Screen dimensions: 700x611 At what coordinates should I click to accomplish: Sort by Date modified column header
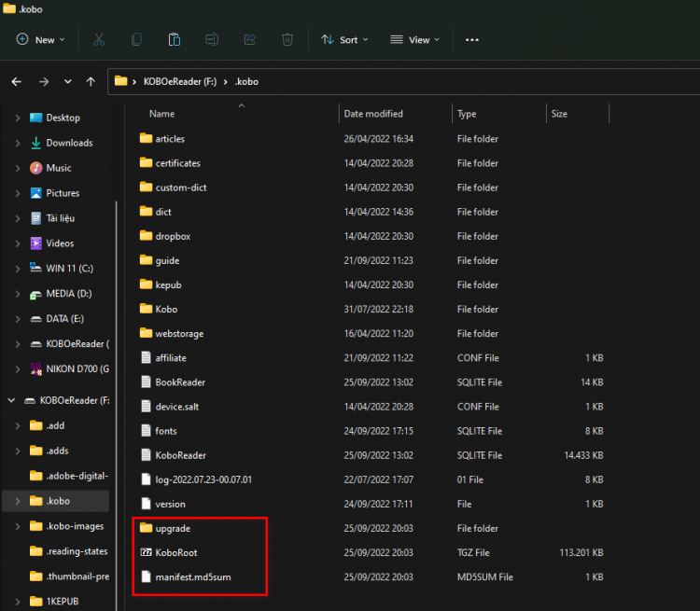pyautogui.click(x=373, y=114)
